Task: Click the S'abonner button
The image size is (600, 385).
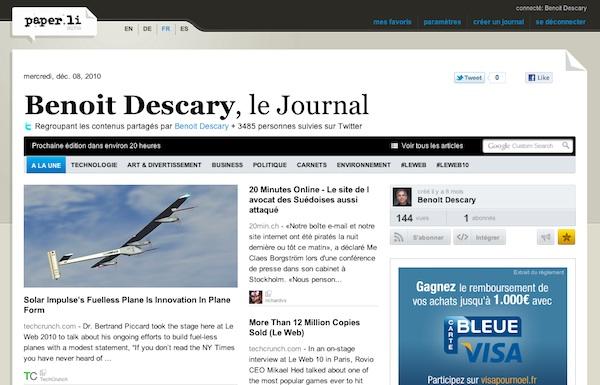Action: pos(420,237)
